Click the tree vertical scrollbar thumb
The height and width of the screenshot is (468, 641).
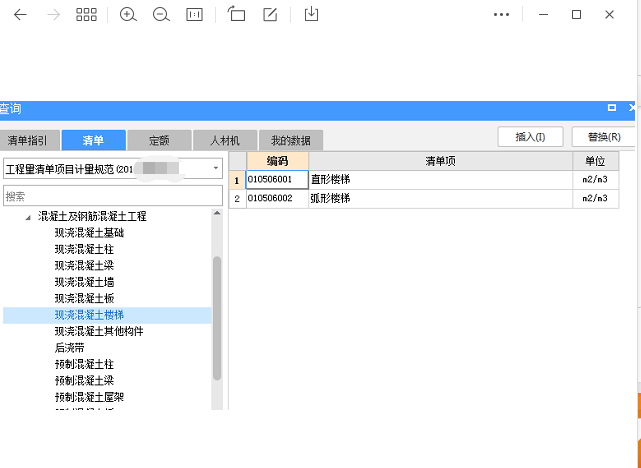click(217, 318)
